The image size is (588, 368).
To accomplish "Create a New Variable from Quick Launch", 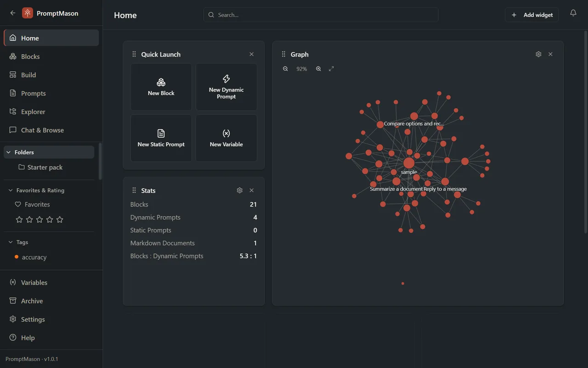I will pos(226,138).
